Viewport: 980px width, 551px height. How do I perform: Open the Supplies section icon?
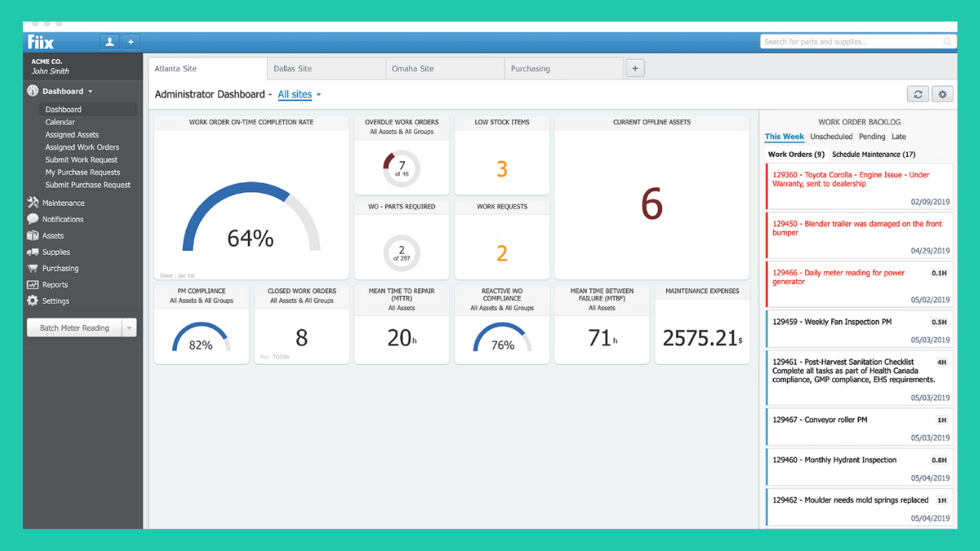click(x=31, y=252)
